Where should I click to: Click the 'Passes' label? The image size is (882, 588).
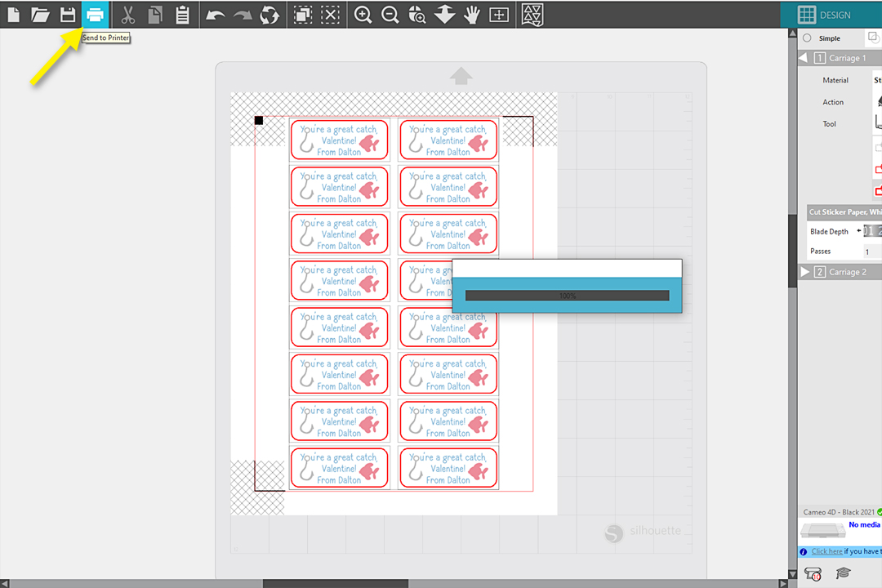coord(820,252)
